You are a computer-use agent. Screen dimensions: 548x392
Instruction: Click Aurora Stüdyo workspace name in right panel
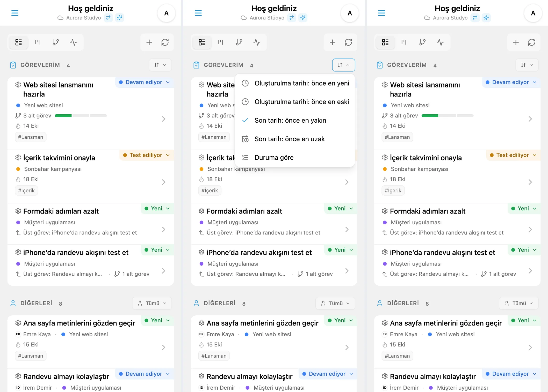[450, 18]
